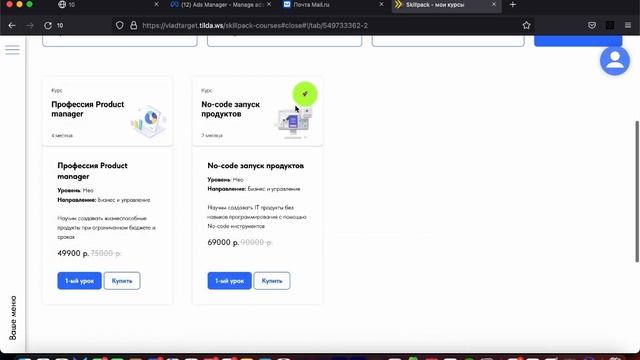Open the shield tracking protection icon
The height and width of the screenshot is (360, 640).
120,25
